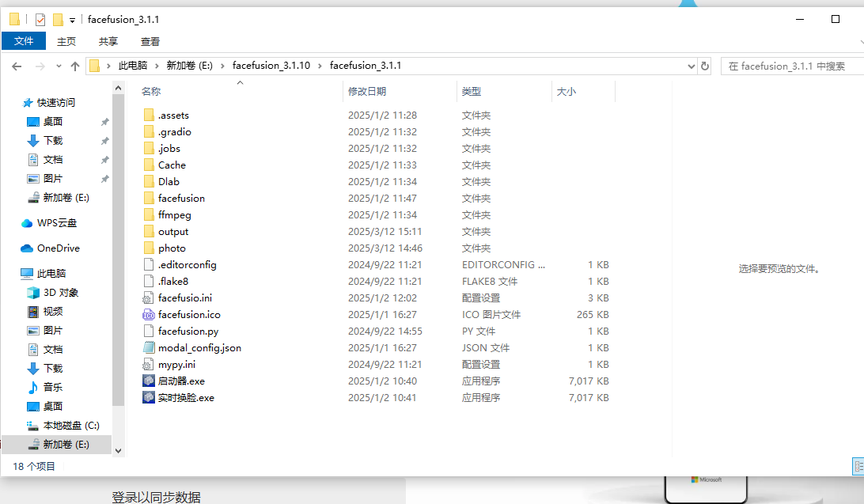Expand the chevron after 此电脑 in address bar
Viewport: 864px width, 504px height.
coord(157,66)
